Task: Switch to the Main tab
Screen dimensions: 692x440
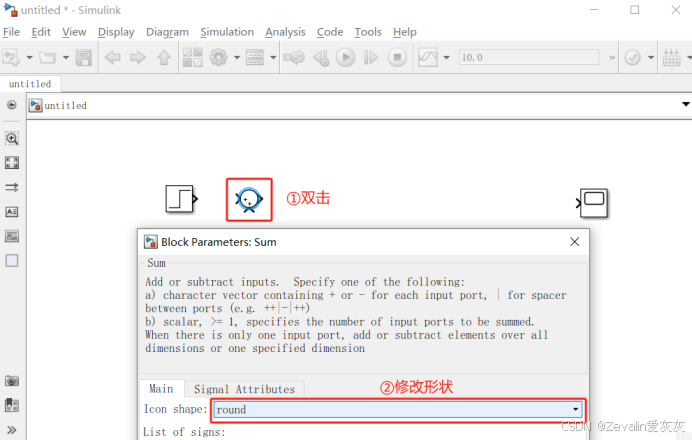Action: (x=162, y=389)
